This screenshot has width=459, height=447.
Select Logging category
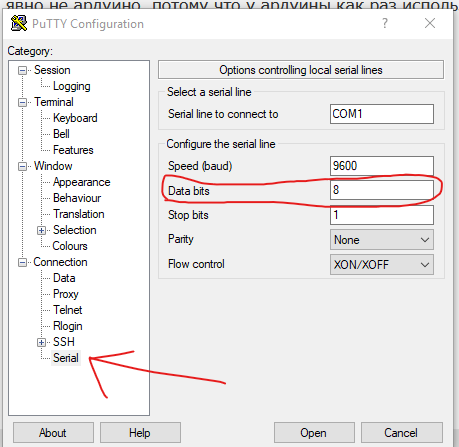point(72,86)
